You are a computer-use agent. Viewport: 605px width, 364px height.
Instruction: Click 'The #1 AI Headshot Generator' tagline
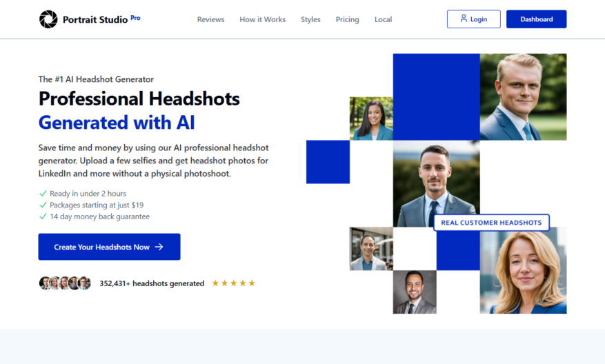(x=96, y=79)
